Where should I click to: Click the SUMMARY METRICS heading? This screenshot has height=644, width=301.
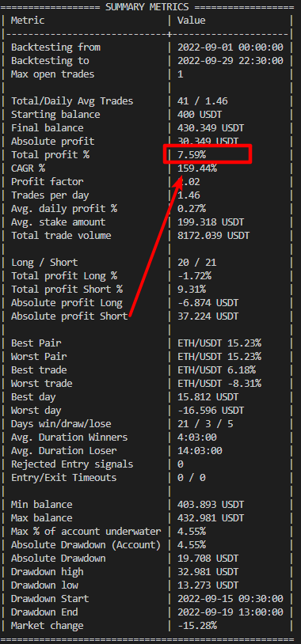click(147, 7)
